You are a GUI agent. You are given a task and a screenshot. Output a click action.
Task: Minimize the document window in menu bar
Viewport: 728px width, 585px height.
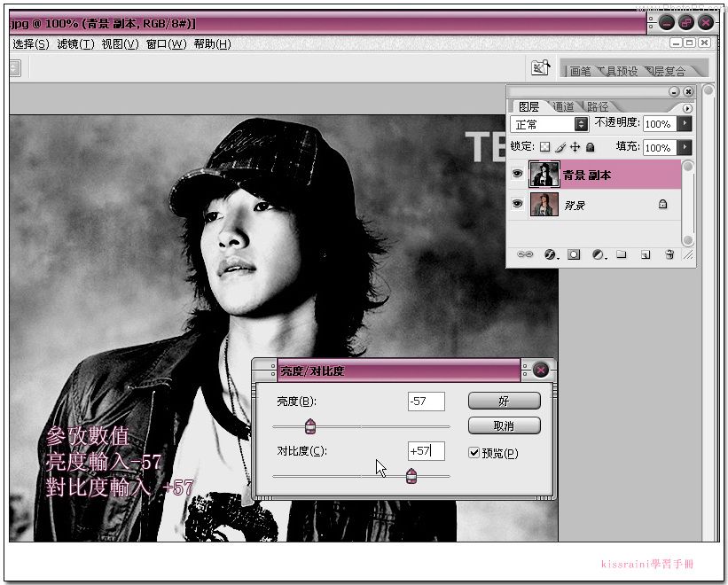point(676,43)
